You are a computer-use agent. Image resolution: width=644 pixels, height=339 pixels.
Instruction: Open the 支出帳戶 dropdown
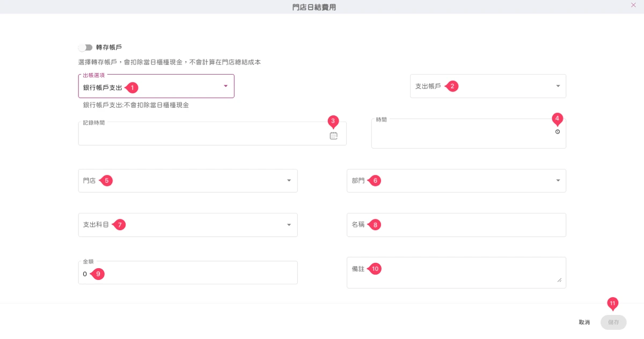tap(488, 86)
